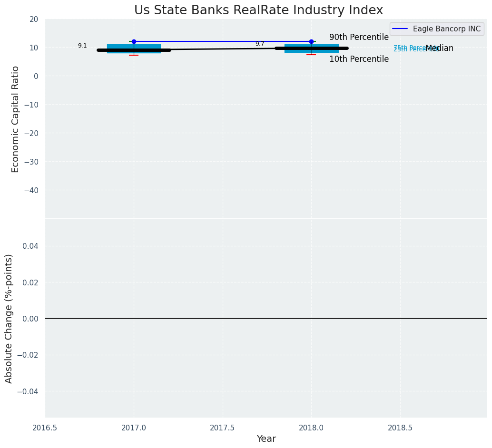Image resolution: width=492 pixels, height=448 pixels.
Task: Click the Median annotation label
Action: pyautogui.click(x=440, y=49)
